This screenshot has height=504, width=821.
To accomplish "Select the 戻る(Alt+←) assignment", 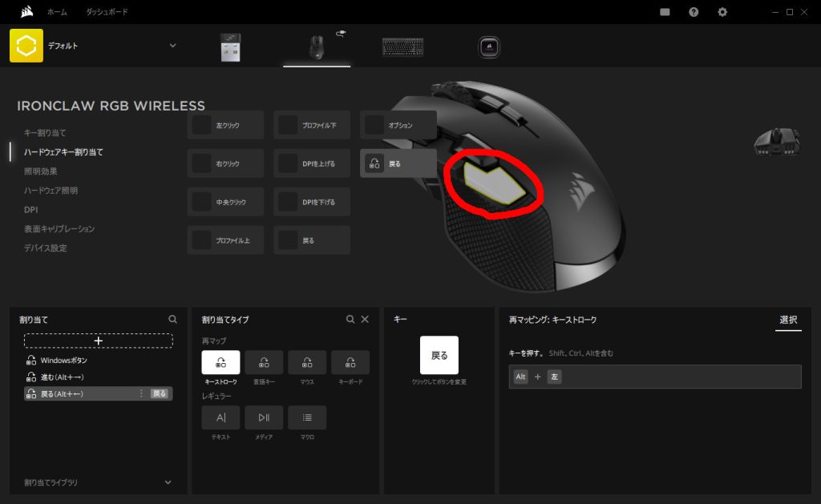I will pyautogui.click(x=99, y=393).
